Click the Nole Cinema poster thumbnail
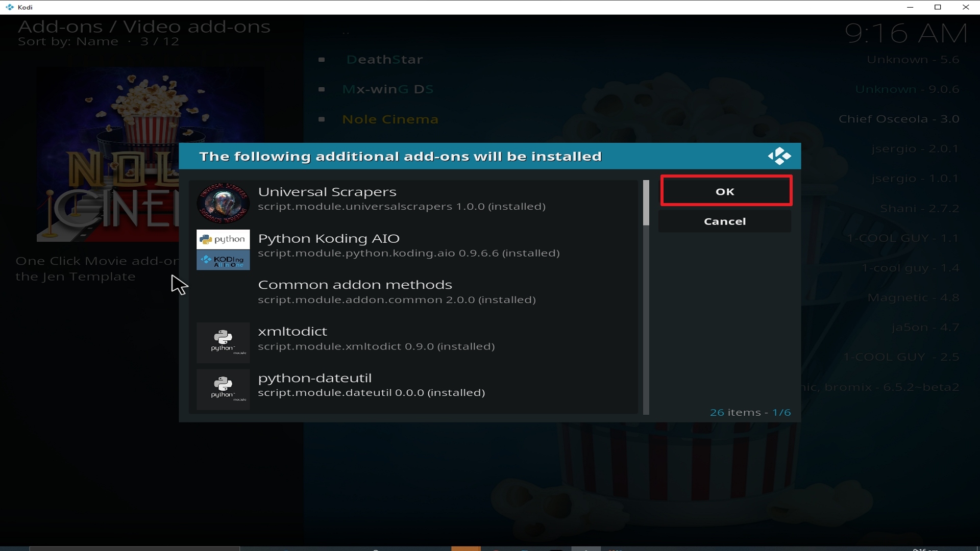Viewport: 980px width, 551px height. point(108,154)
